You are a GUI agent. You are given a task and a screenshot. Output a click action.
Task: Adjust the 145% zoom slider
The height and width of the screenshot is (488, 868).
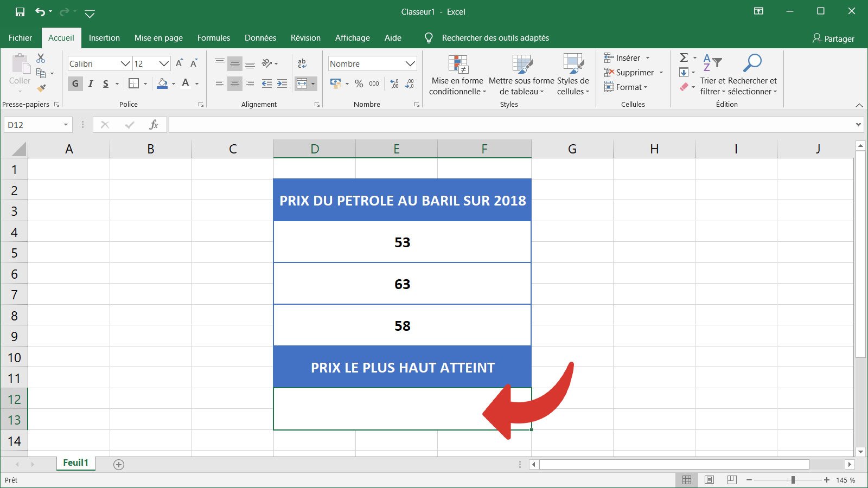tap(794, 479)
